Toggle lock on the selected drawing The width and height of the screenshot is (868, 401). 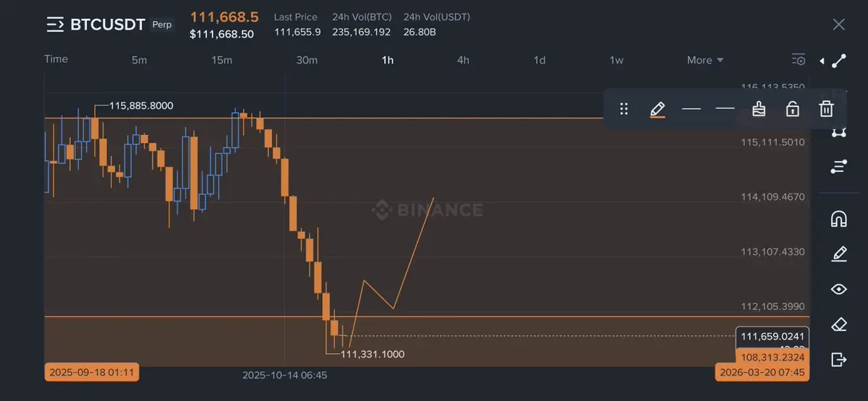792,109
